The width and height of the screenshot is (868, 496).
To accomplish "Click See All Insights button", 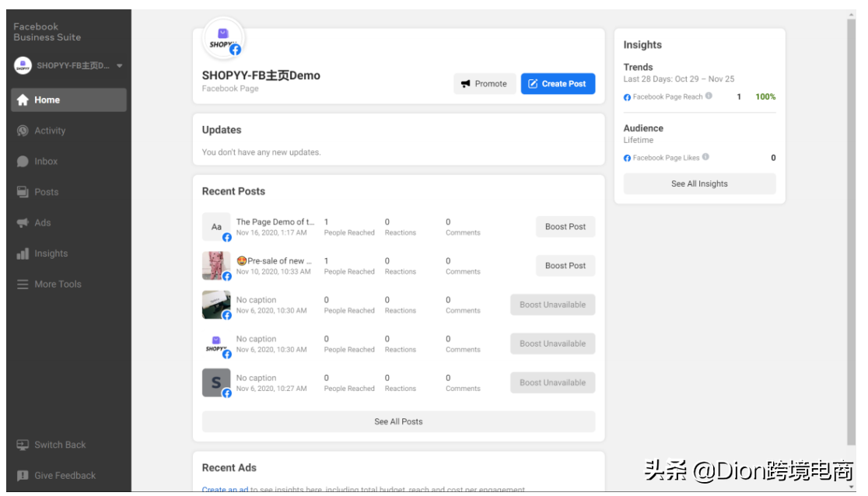I will point(699,183).
